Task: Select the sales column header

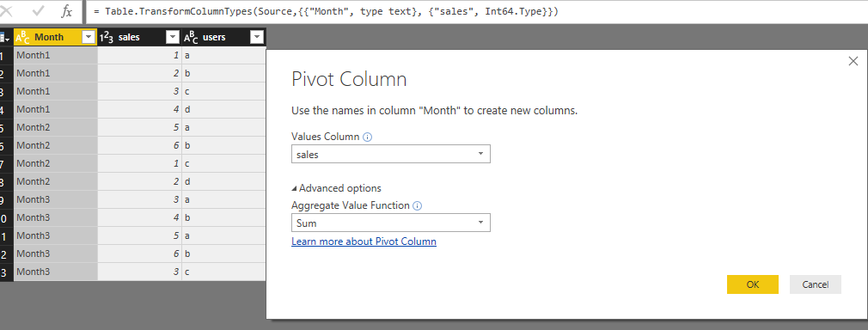Action: [139, 37]
